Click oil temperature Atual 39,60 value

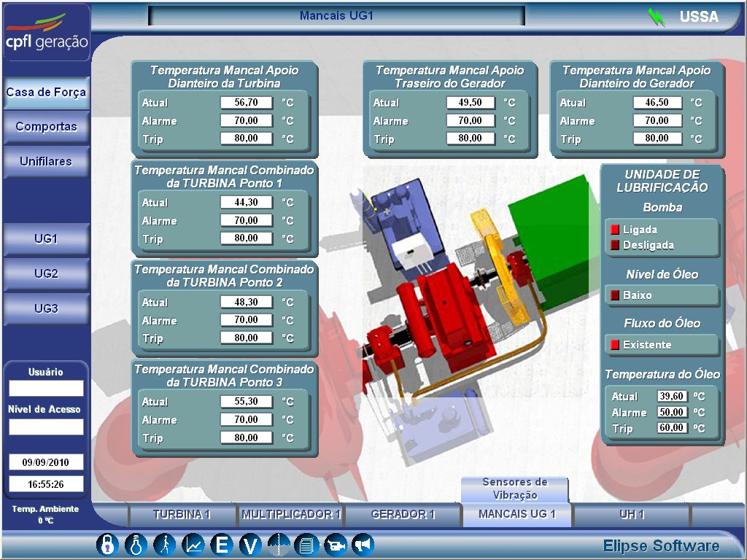point(672,396)
